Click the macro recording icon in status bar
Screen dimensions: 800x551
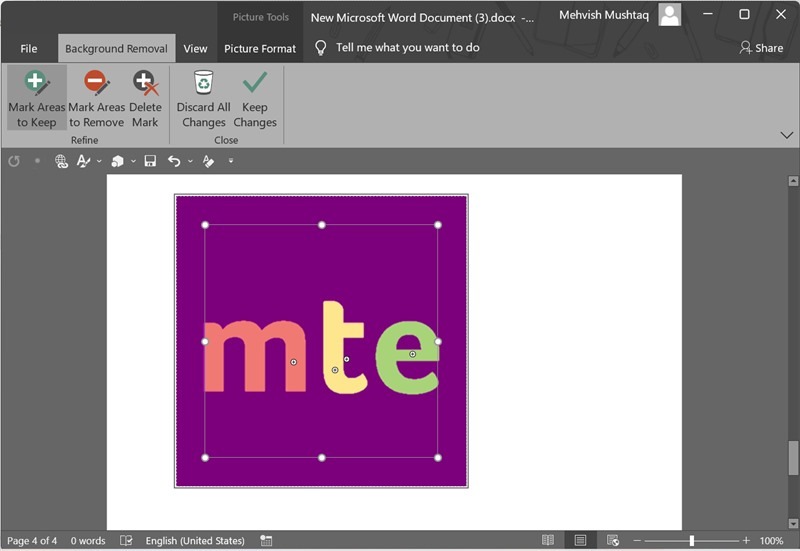point(266,540)
